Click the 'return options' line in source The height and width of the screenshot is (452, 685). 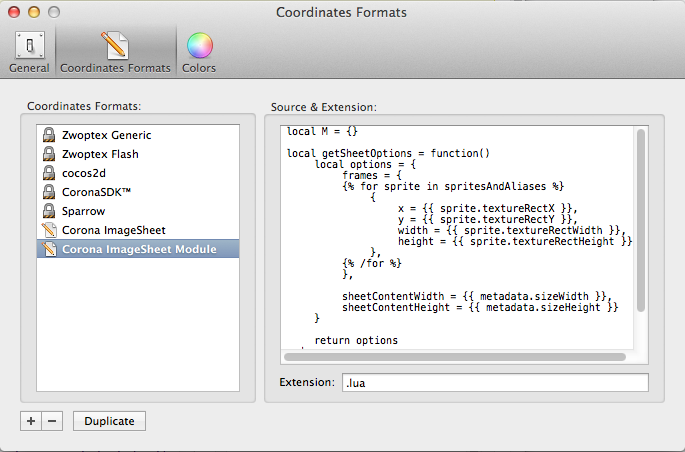(356, 340)
